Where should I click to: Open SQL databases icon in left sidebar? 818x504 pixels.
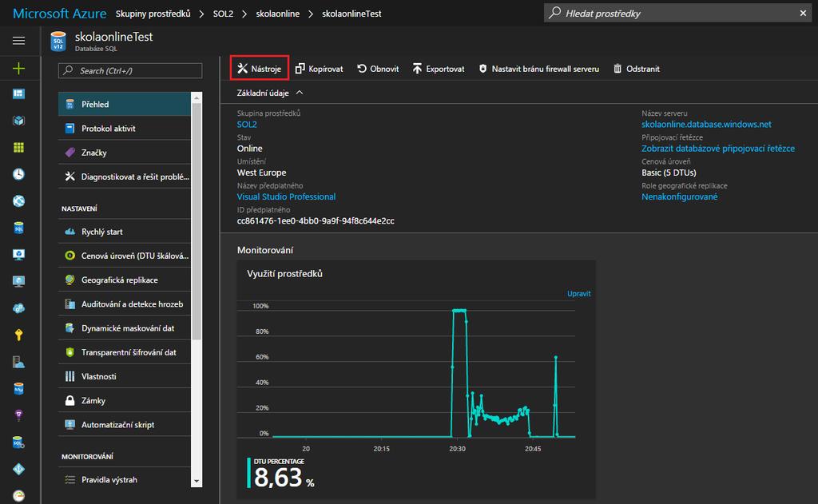point(19,228)
